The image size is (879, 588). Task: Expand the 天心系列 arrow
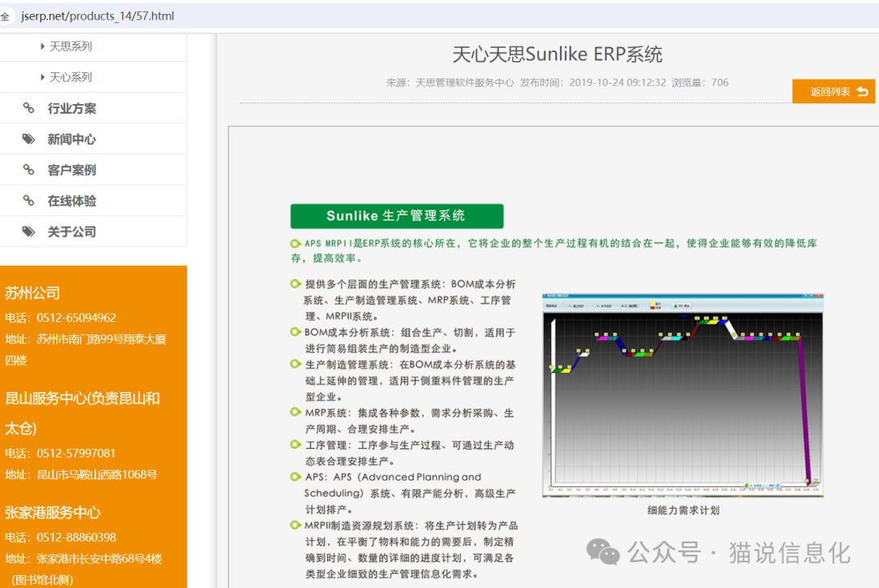(42, 77)
